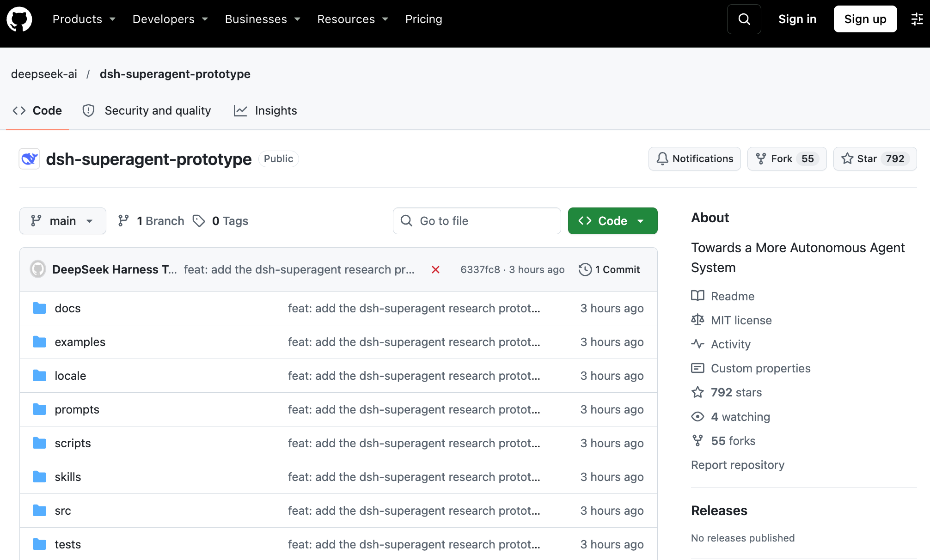Screen dimensions: 930x560
Task: Open the deepseek-ai owner link
Action: pyautogui.click(x=44, y=74)
